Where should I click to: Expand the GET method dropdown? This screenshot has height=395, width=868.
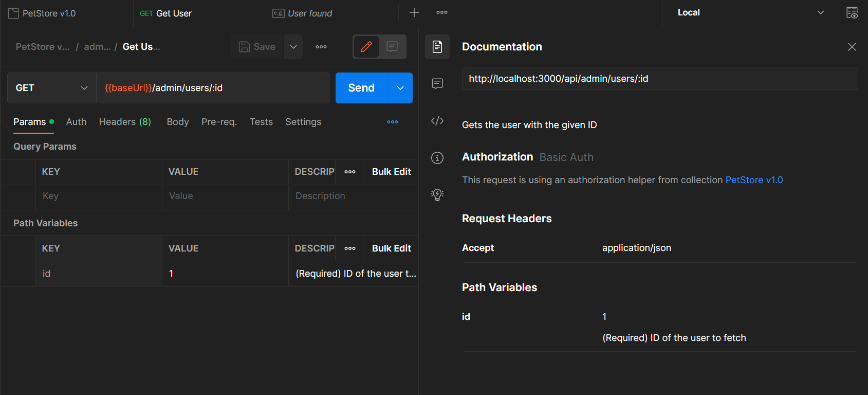[52, 88]
